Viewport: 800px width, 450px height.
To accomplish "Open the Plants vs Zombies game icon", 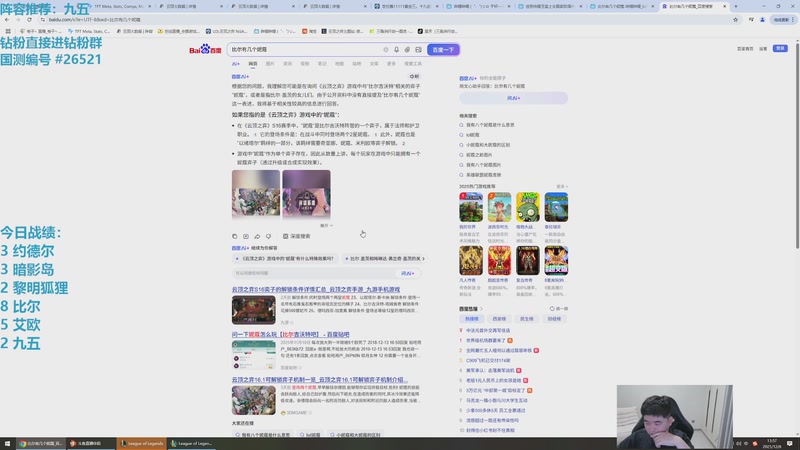I will pyautogui.click(x=528, y=207).
